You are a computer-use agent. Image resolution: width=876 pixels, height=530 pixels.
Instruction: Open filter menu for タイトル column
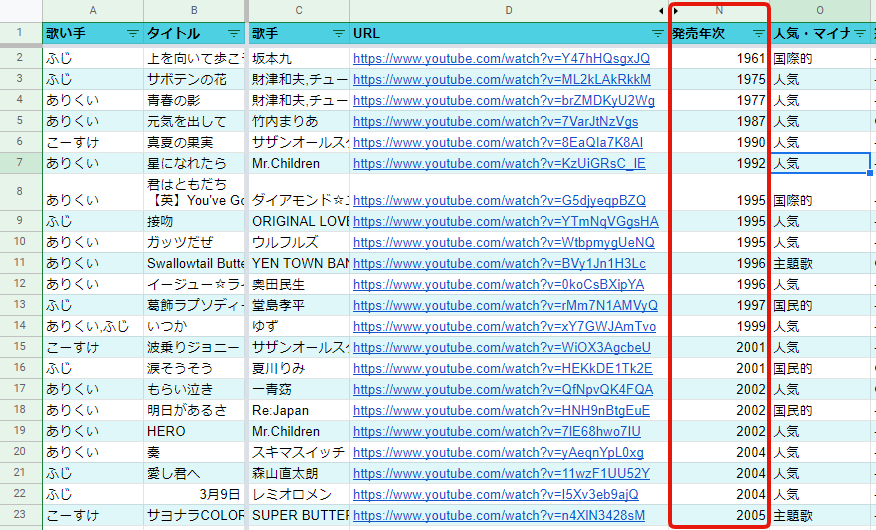[x=234, y=34]
